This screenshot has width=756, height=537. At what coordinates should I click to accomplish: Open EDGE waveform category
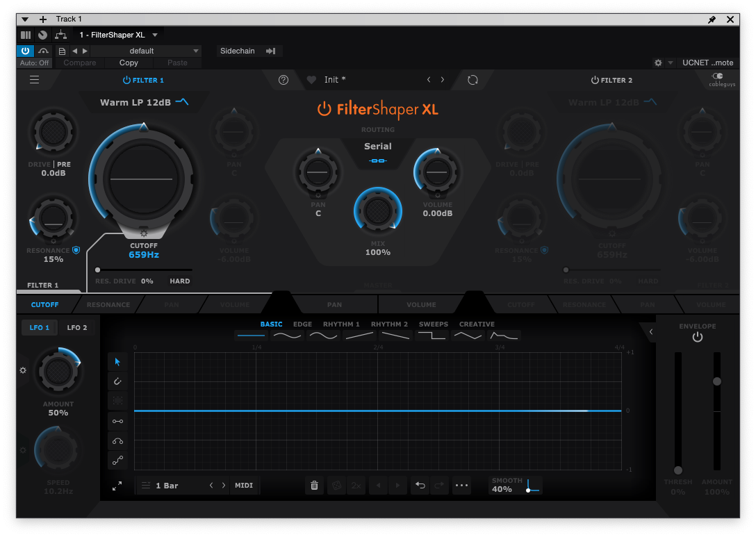tap(302, 324)
